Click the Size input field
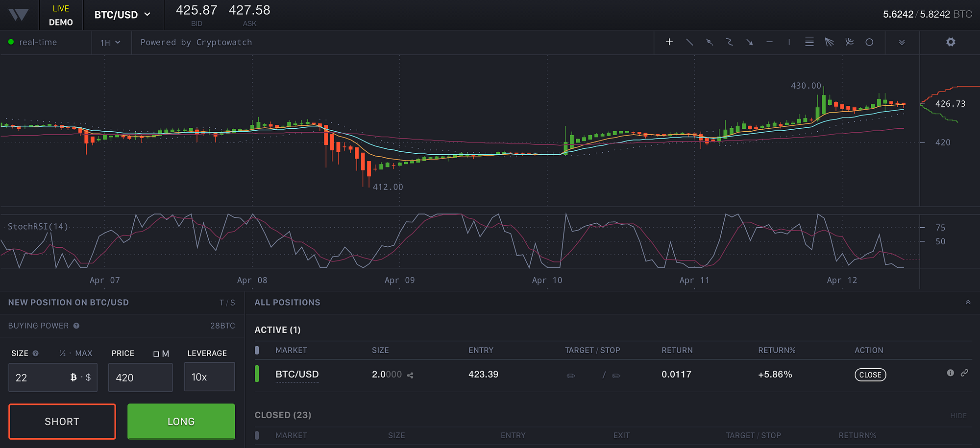Viewport: 980px width, 448px height. tap(53, 377)
